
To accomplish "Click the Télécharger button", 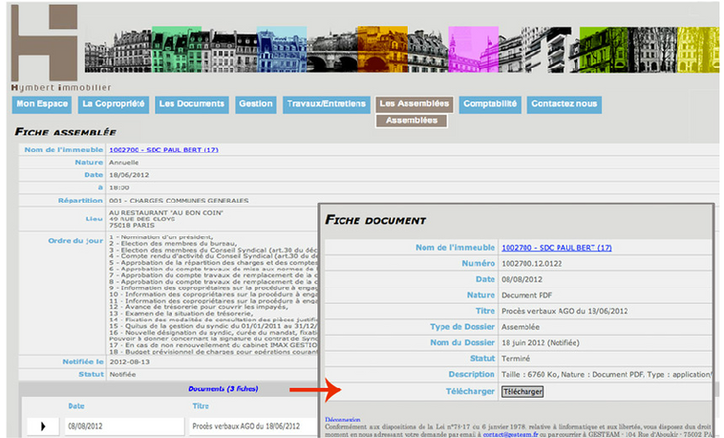I will 522,391.
